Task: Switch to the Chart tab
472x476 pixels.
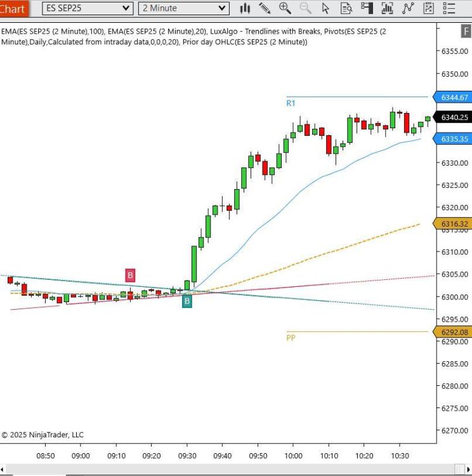Action: [14, 8]
